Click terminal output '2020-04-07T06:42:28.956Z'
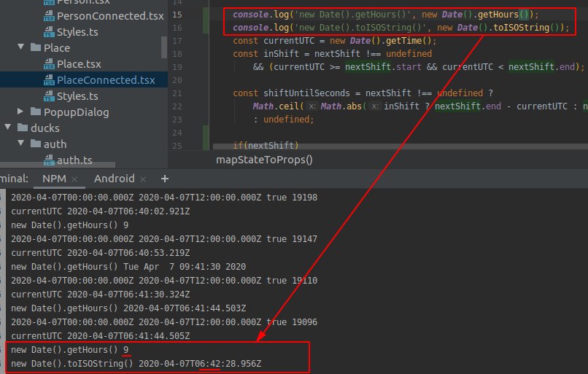Screen dimensions: 588x374 [200, 364]
